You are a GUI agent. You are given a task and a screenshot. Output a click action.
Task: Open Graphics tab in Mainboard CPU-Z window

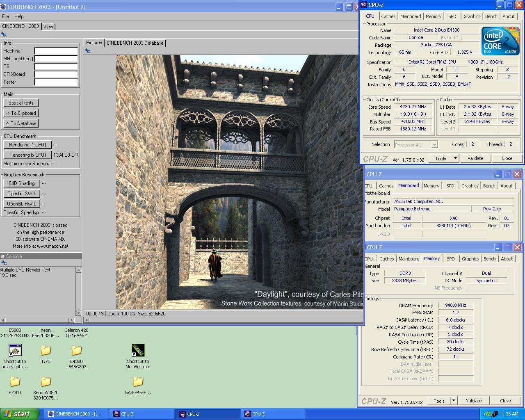[470, 186]
